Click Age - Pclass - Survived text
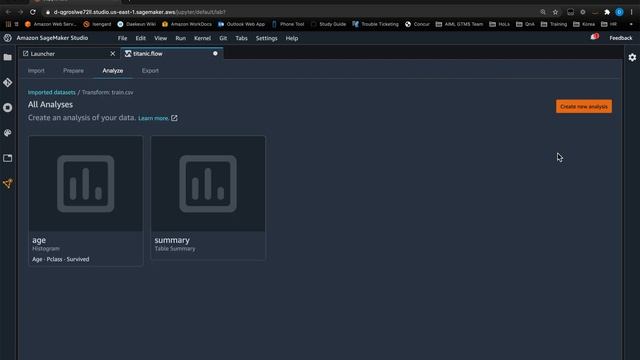 60,259
